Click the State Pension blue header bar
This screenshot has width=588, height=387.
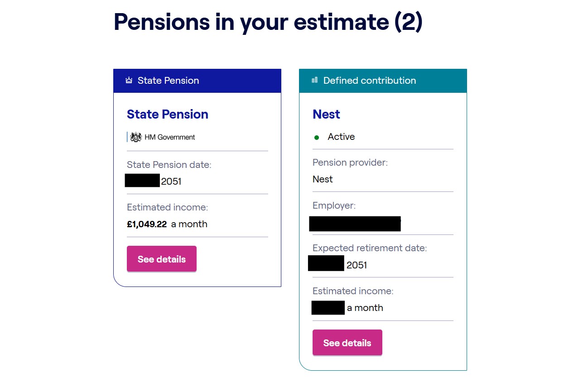click(x=197, y=81)
